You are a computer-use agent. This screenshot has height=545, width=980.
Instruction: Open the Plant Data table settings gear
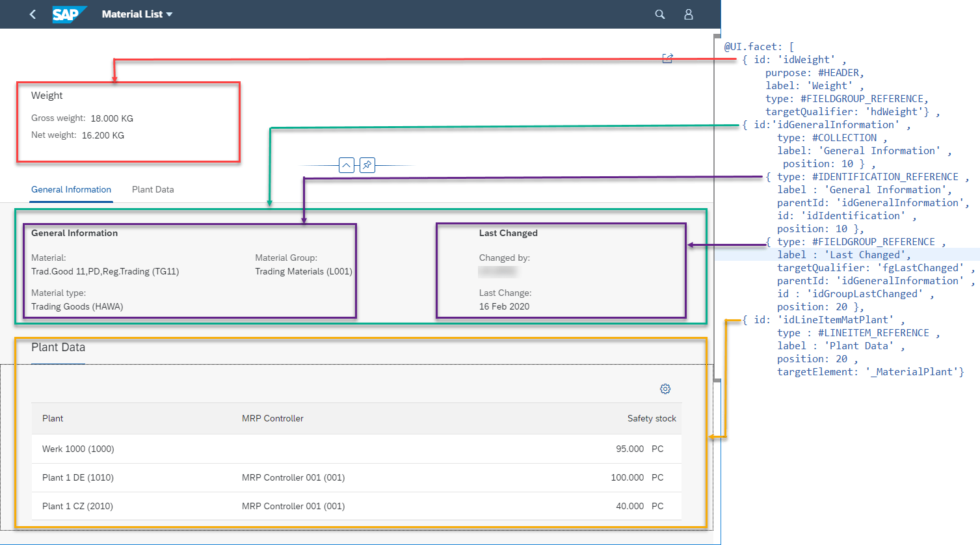pyautogui.click(x=665, y=388)
